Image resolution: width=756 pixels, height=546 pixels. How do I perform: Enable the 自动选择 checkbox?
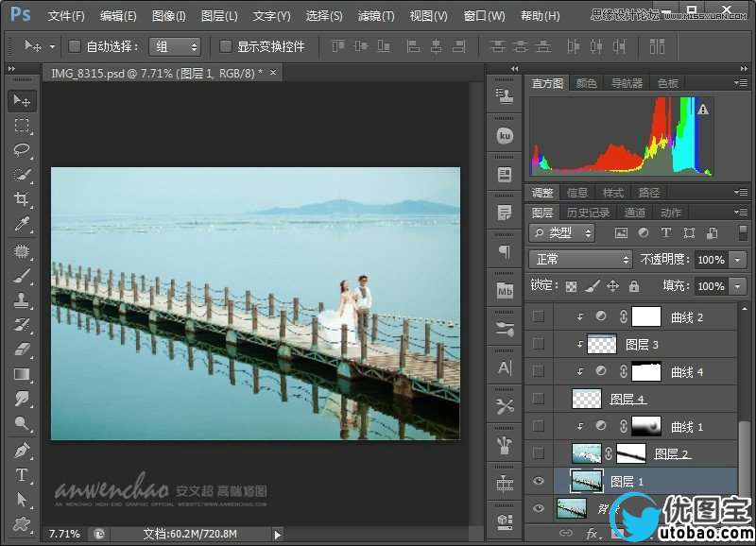coord(75,46)
